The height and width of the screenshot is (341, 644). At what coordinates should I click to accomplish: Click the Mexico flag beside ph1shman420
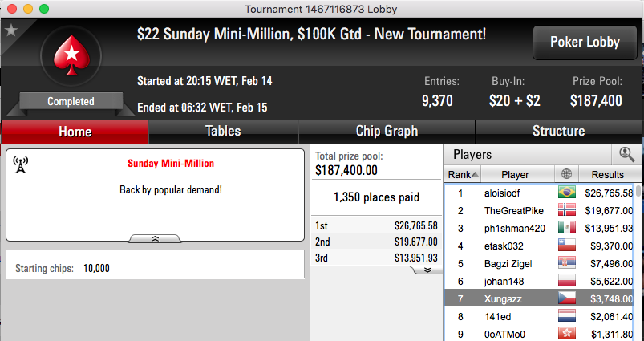point(567,228)
